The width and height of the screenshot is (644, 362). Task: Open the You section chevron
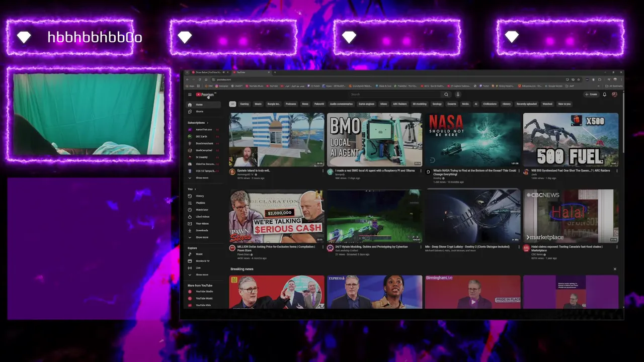(x=195, y=189)
